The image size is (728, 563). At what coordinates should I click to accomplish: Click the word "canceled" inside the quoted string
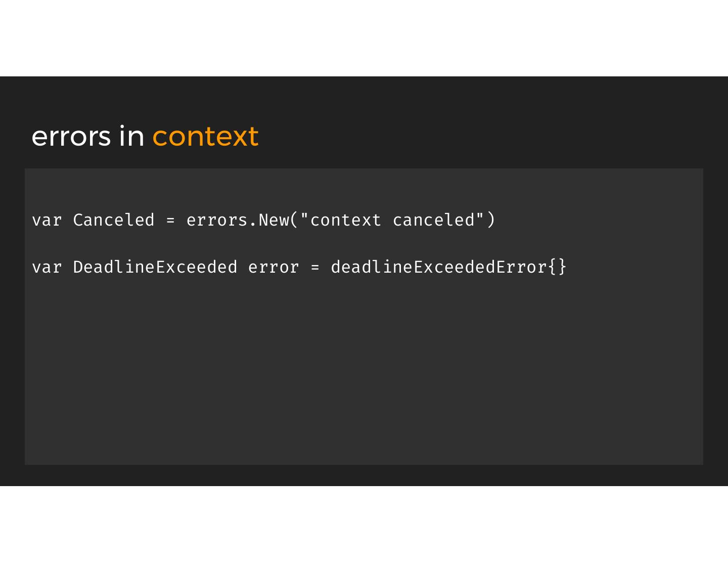click(434, 220)
